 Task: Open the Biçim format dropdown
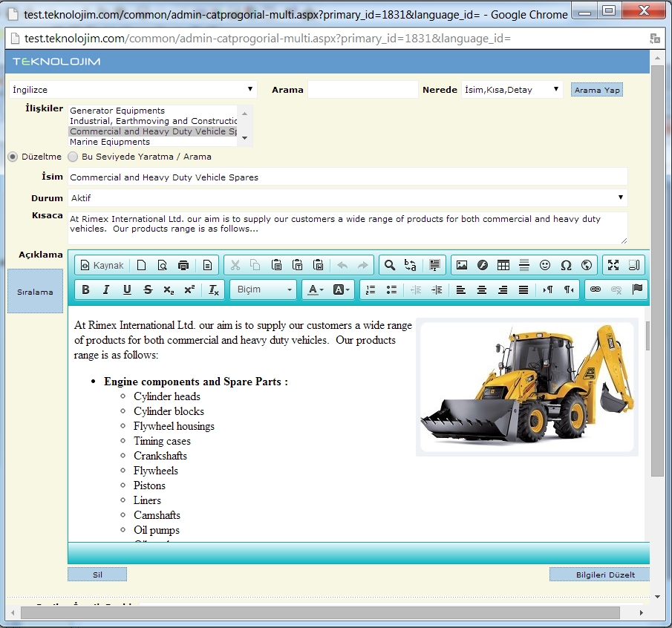pyautogui.click(x=263, y=290)
